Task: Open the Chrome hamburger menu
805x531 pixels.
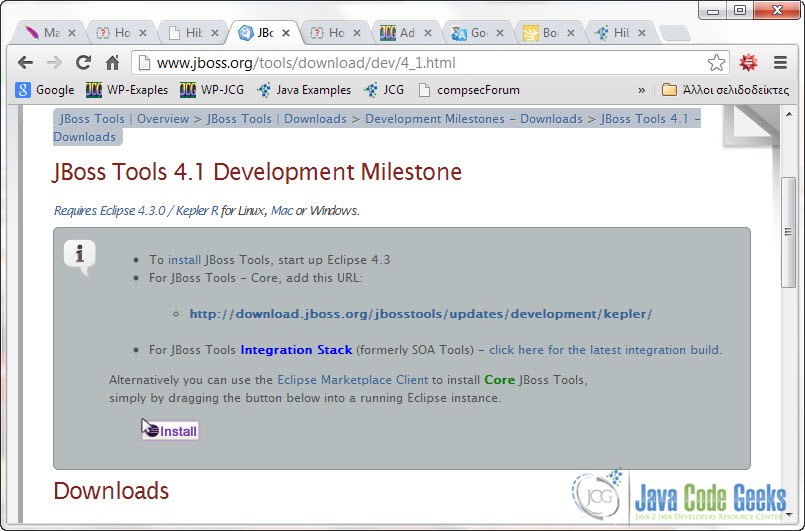Action: tap(780, 63)
